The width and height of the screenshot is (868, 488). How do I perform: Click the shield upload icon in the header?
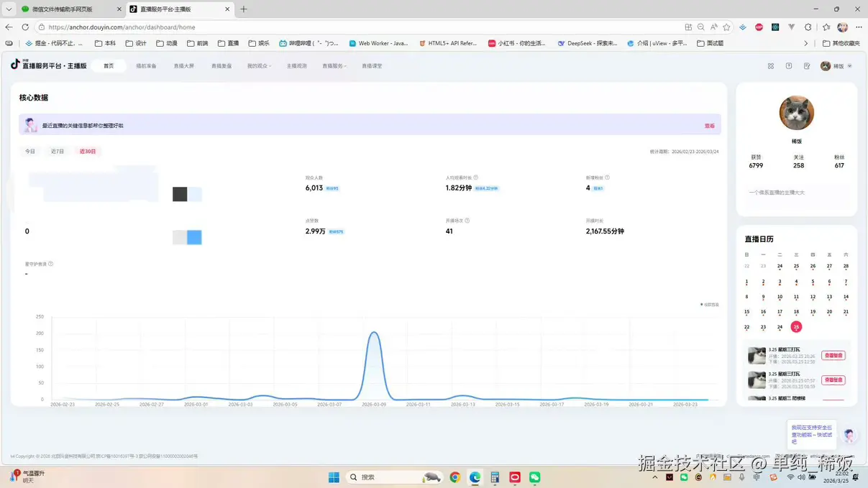pyautogui.click(x=789, y=65)
